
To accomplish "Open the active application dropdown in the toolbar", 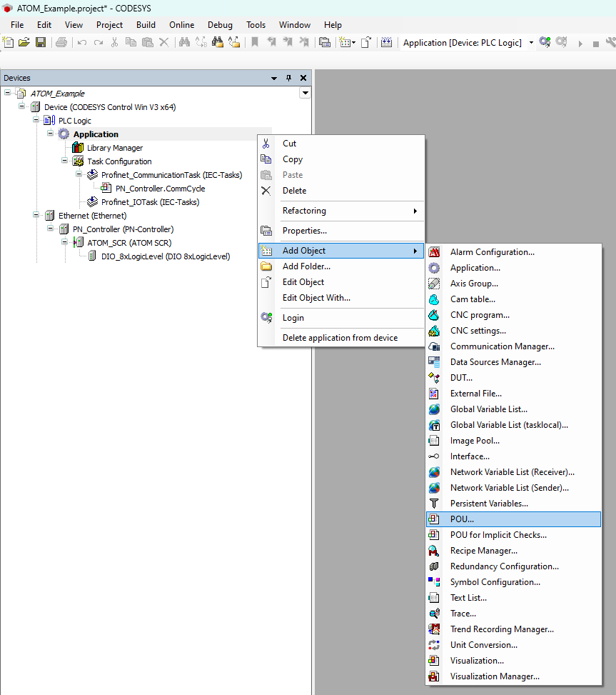I will (x=530, y=42).
